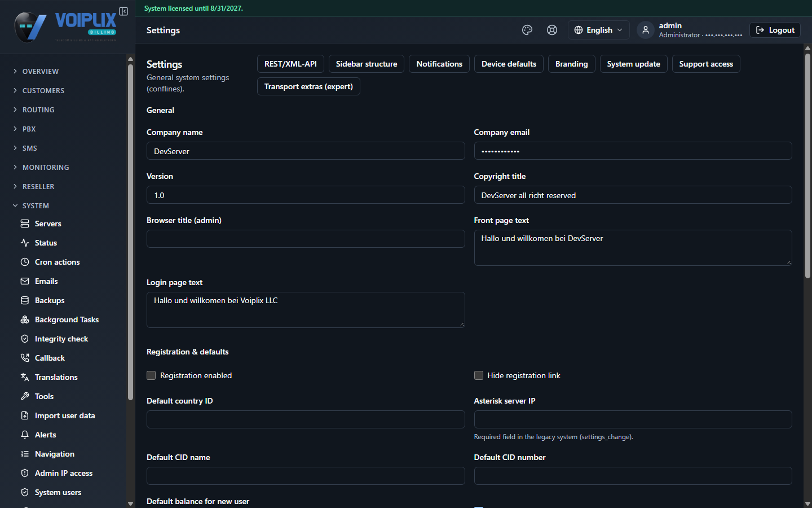
Task: Open Transport extras (expert) button
Action: click(x=308, y=86)
